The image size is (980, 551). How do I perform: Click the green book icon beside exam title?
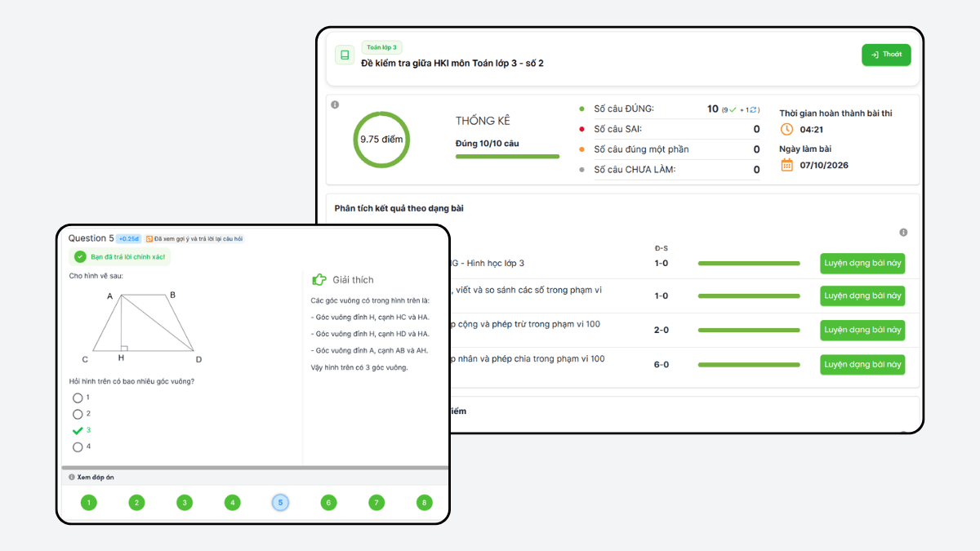[345, 56]
